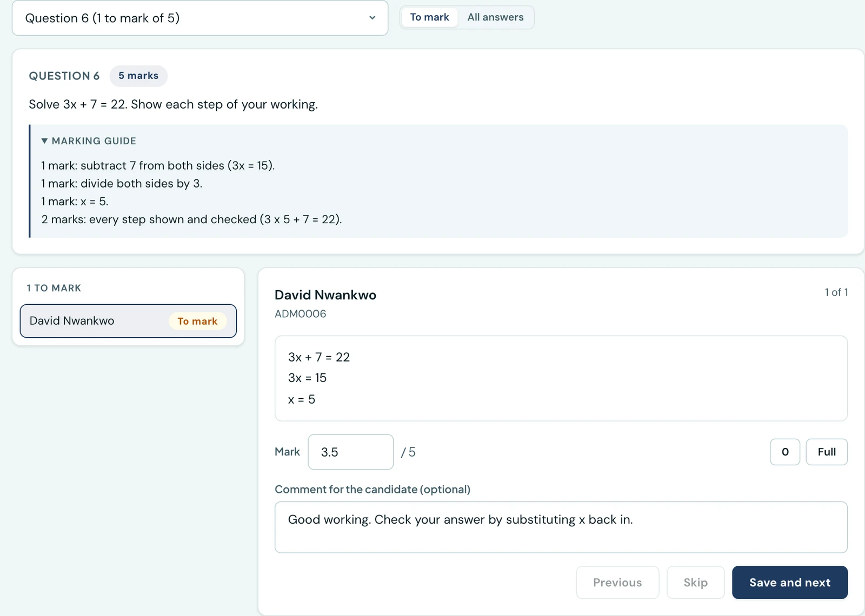This screenshot has height=616, width=865.
Task: Click the David Nwankwo name heading in answer panel
Action: [x=325, y=295]
